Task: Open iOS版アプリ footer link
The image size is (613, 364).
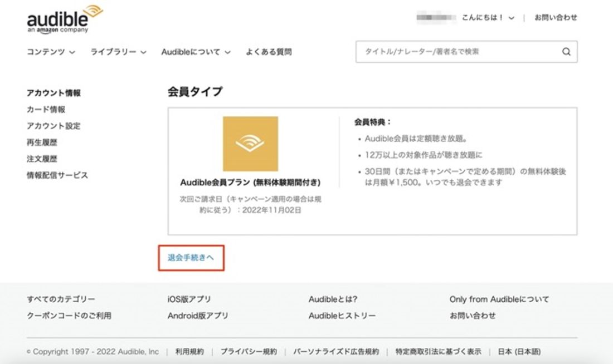Action: [189, 299]
